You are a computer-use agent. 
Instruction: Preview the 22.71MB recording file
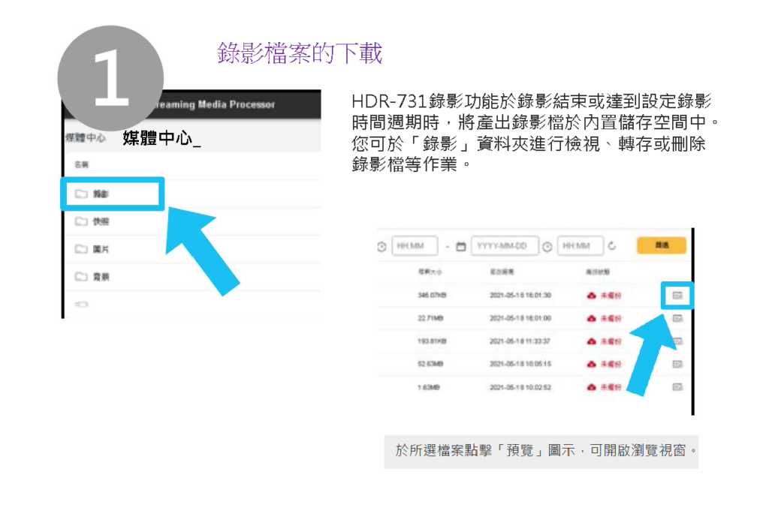[677, 318]
